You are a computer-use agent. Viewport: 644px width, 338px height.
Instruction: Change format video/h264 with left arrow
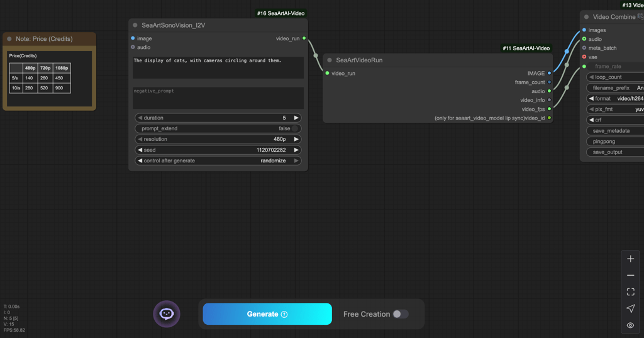(591, 99)
